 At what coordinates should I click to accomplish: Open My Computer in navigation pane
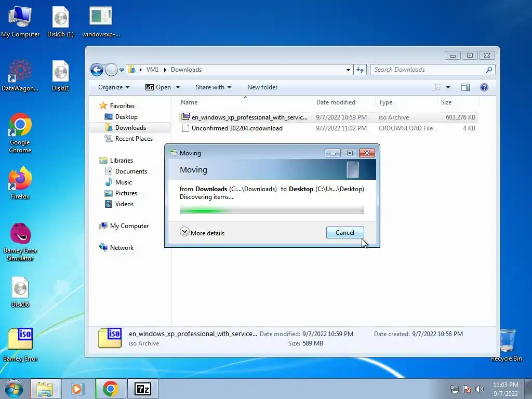[x=129, y=226]
